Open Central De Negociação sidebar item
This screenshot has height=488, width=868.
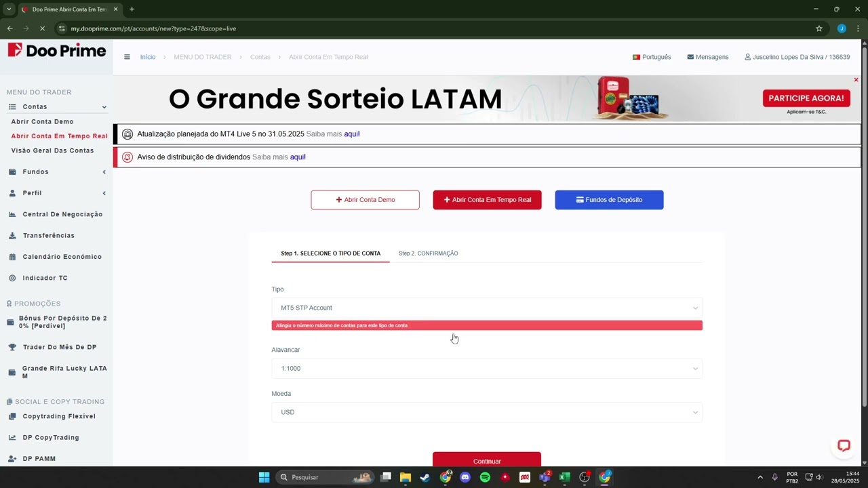click(57, 214)
